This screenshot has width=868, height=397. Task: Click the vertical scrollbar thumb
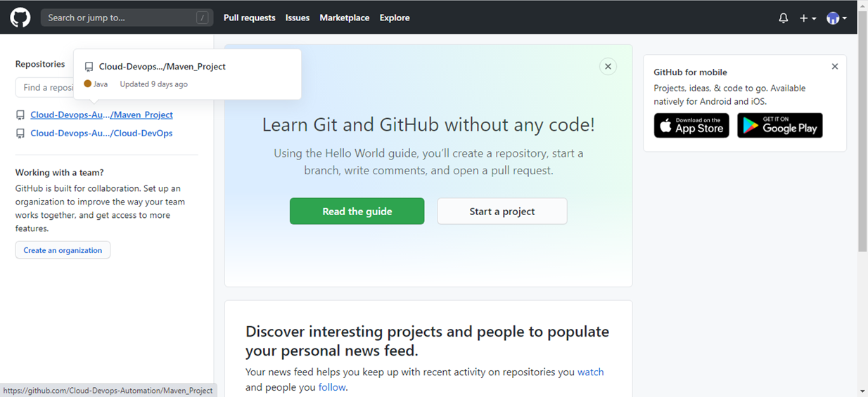point(862,130)
